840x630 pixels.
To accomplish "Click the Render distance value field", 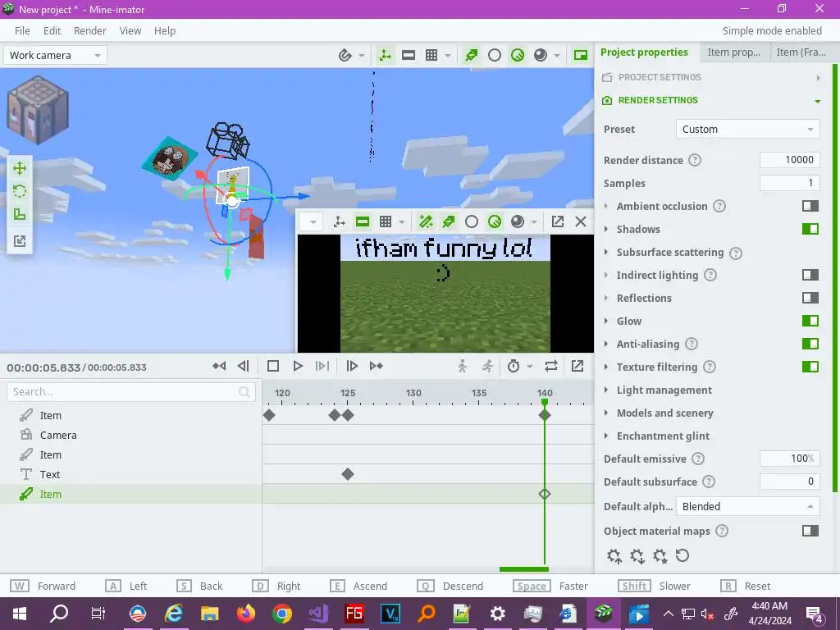I will click(790, 160).
